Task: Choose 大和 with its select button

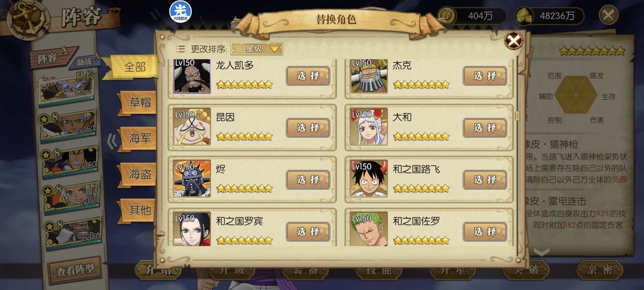Action: point(485,128)
